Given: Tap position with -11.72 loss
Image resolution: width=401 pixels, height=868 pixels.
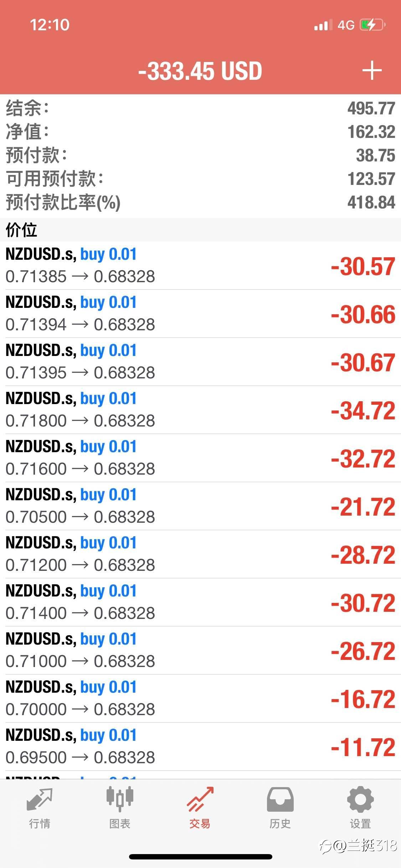Looking at the screenshot, I should tap(200, 746).
